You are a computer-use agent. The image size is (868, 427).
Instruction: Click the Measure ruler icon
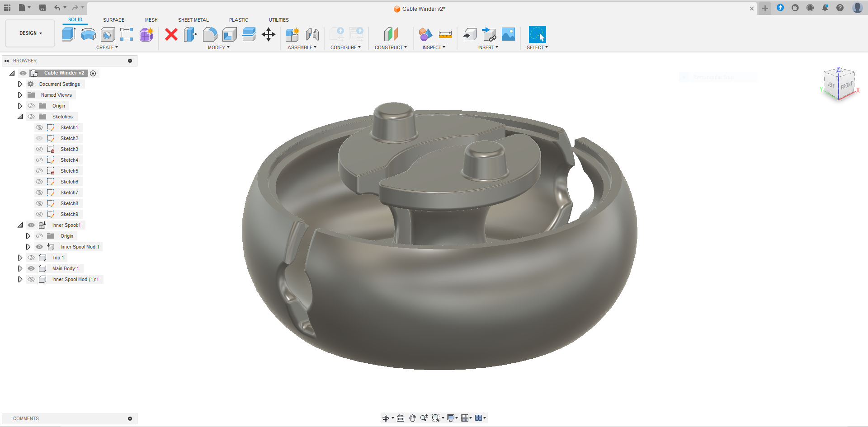445,34
